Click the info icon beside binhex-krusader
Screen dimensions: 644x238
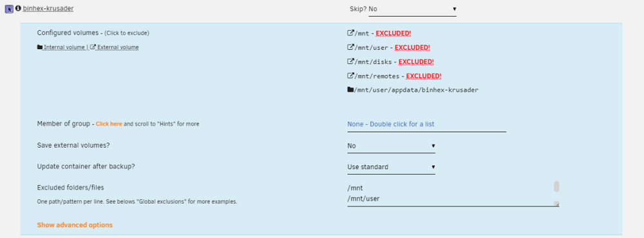click(x=19, y=8)
